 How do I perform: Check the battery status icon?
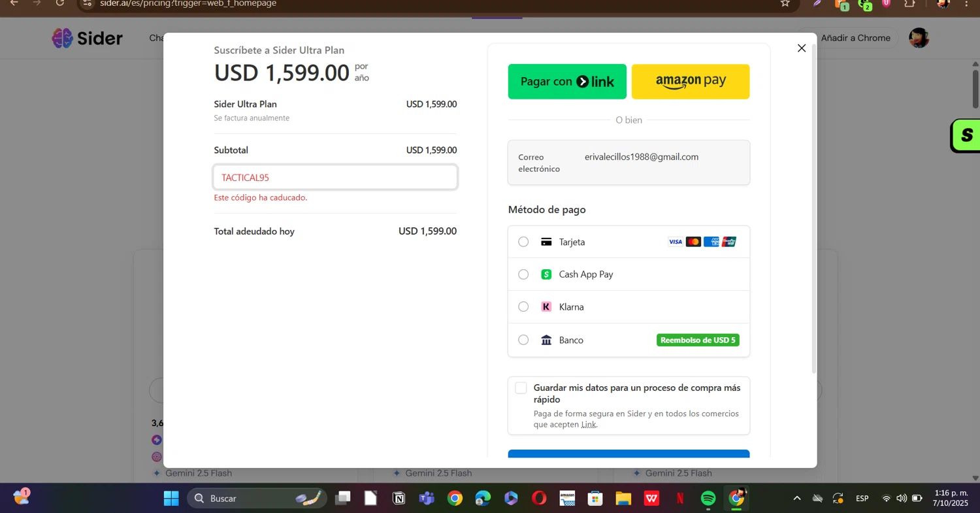pos(917,499)
